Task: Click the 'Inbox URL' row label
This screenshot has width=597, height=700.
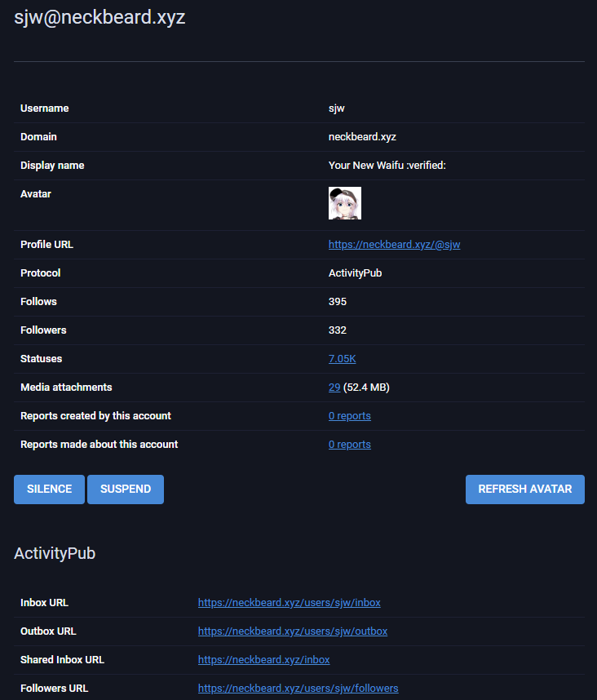Action: pos(44,603)
